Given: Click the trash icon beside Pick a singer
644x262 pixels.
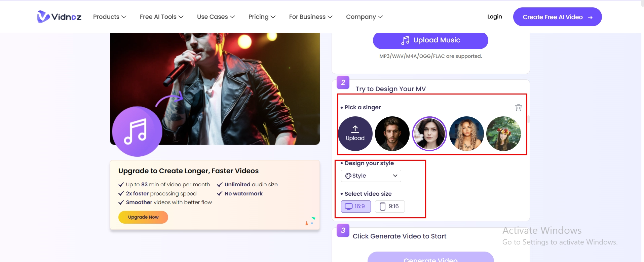Looking at the screenshot, I should pyautogui.click(x=519, y=108).
